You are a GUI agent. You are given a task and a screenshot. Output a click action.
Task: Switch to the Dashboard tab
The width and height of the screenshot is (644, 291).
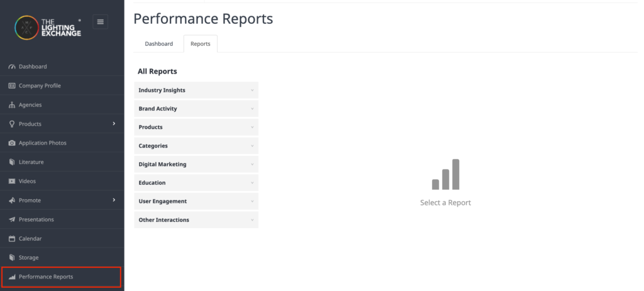pos(159,44)
